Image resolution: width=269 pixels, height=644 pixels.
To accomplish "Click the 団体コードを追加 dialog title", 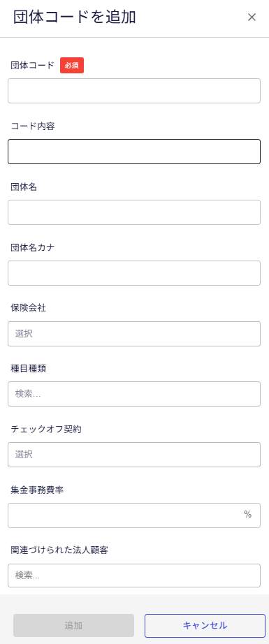I will 75,17.
